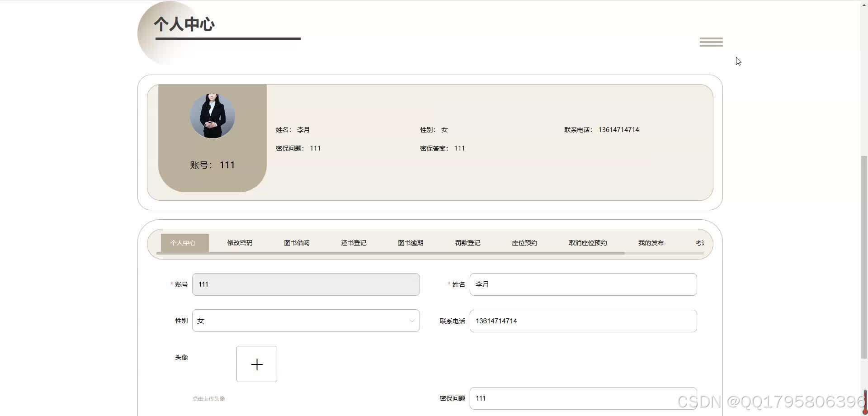Switch to the 我的发布 tab

[x=651, y=243]
